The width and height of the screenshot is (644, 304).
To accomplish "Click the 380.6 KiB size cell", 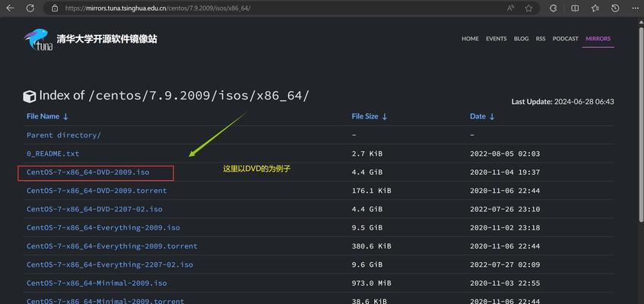I will point(371,246).
